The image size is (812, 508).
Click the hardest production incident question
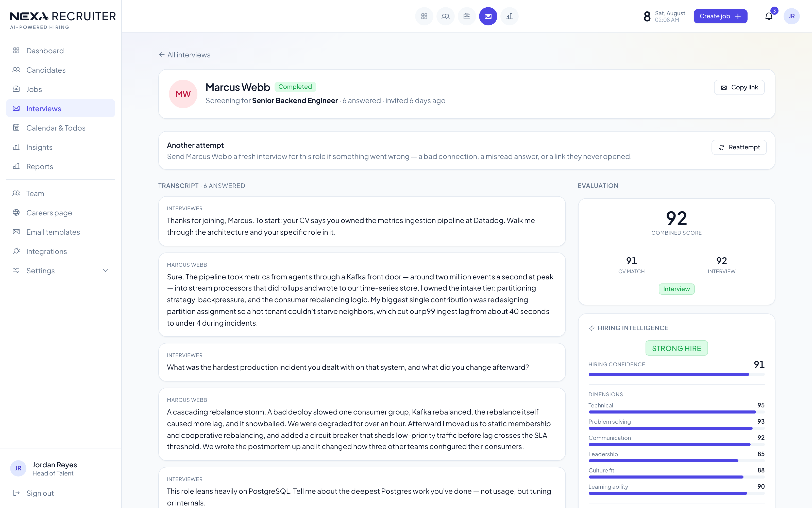tap(348, 367)
